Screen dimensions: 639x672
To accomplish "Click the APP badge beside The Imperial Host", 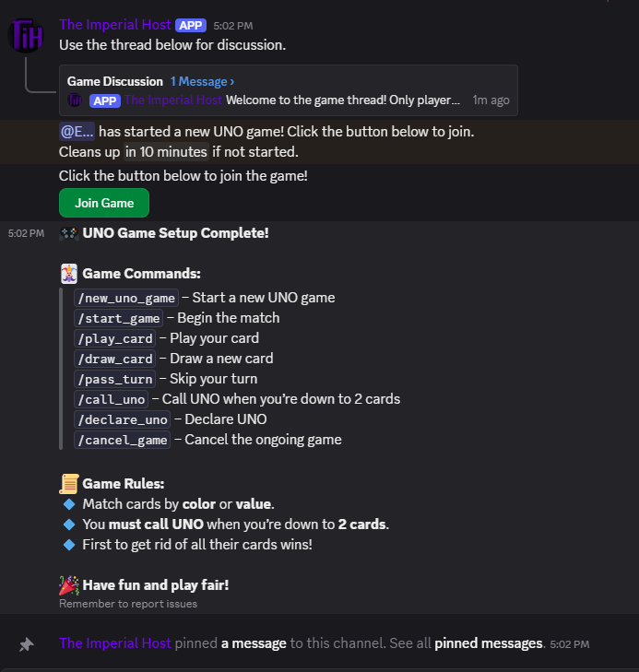I will click(191, 25).
